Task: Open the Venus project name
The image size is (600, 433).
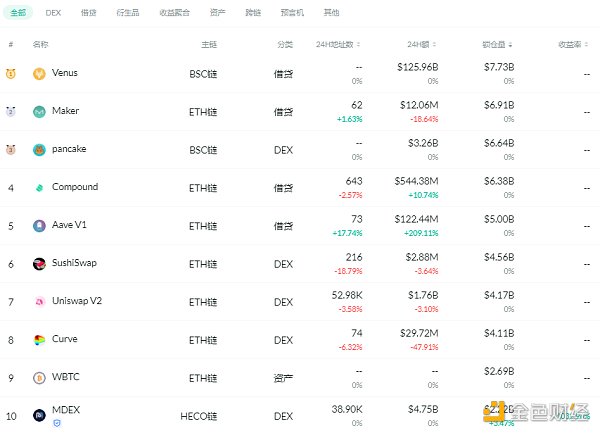Action: point(65,73)
